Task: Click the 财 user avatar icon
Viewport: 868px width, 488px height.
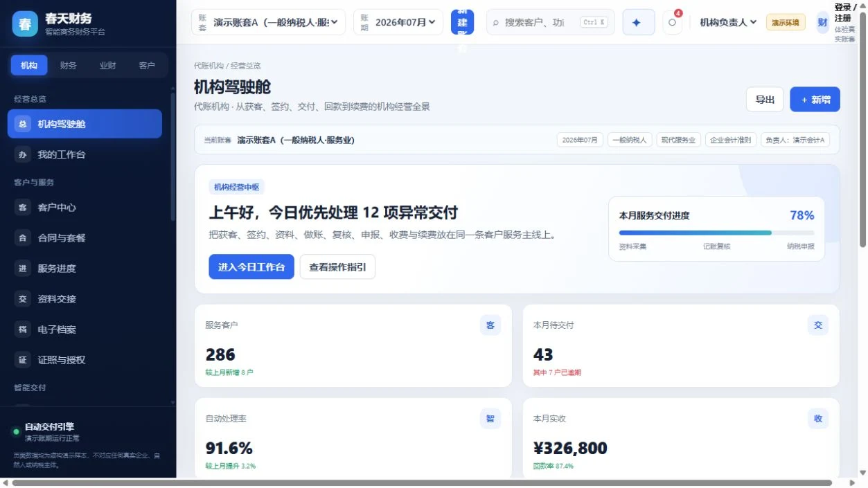Action: click(822, 22)
